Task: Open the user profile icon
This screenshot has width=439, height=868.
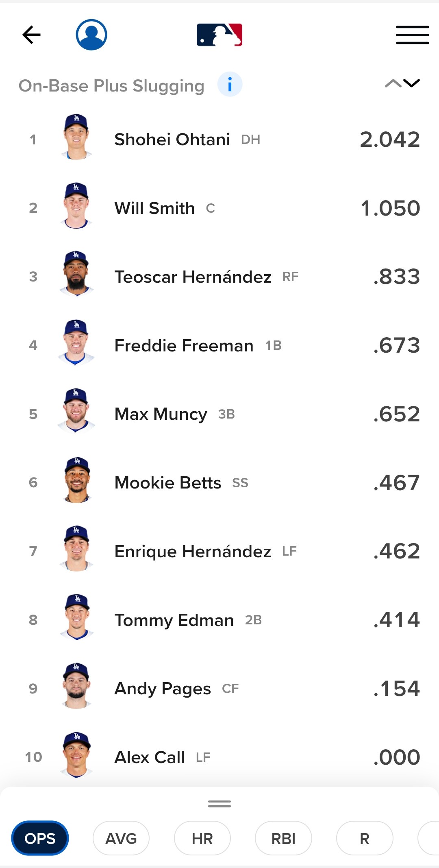Action: pos(91,35)
